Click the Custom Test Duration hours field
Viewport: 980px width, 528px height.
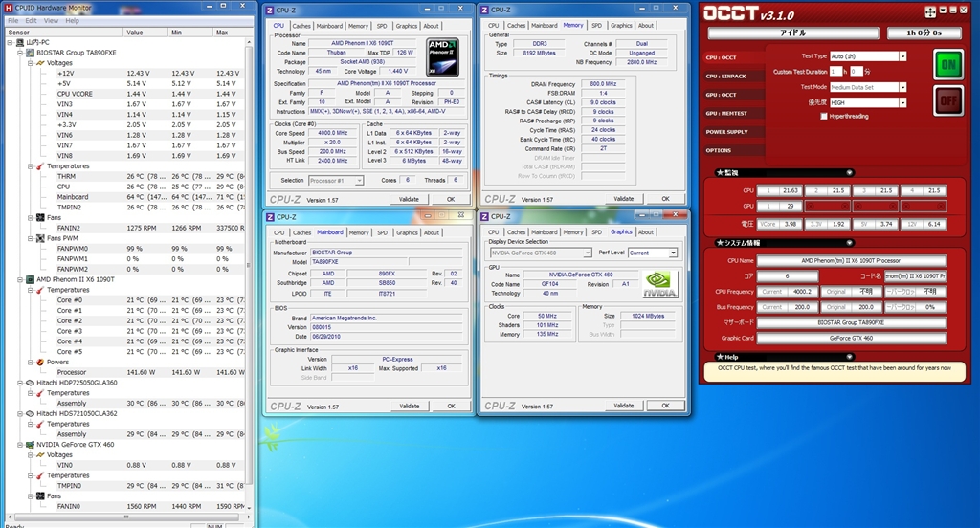click(x=835, y=72)
